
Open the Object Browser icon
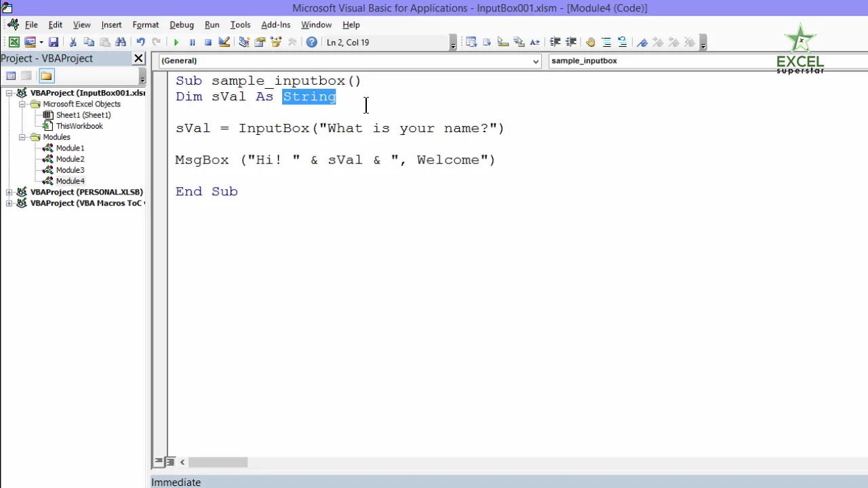pos(276,42)
